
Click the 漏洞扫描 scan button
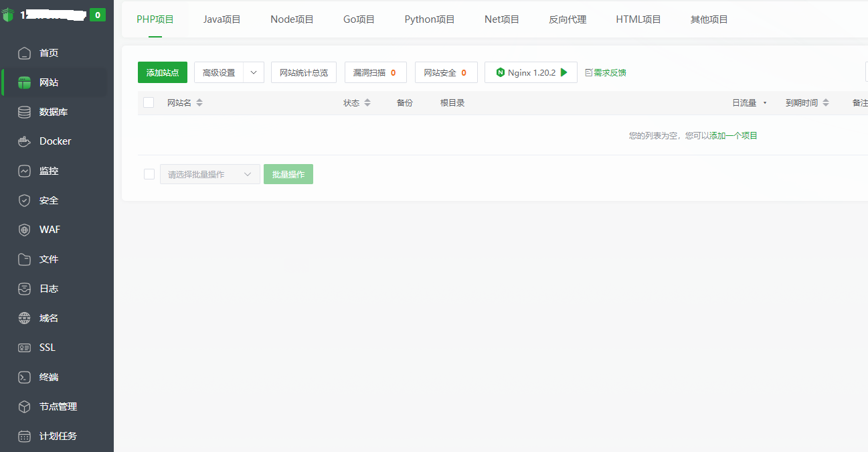375,72
